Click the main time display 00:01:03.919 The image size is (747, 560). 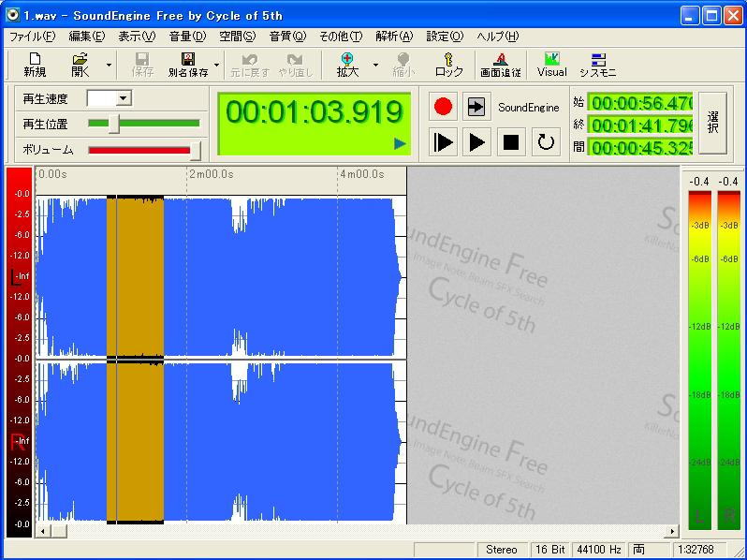(315, 124)
